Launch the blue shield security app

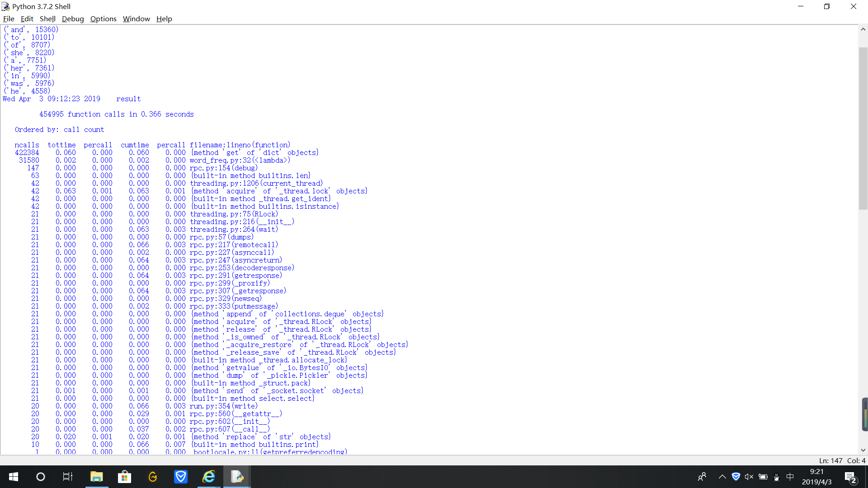click(x=181, y=477)
